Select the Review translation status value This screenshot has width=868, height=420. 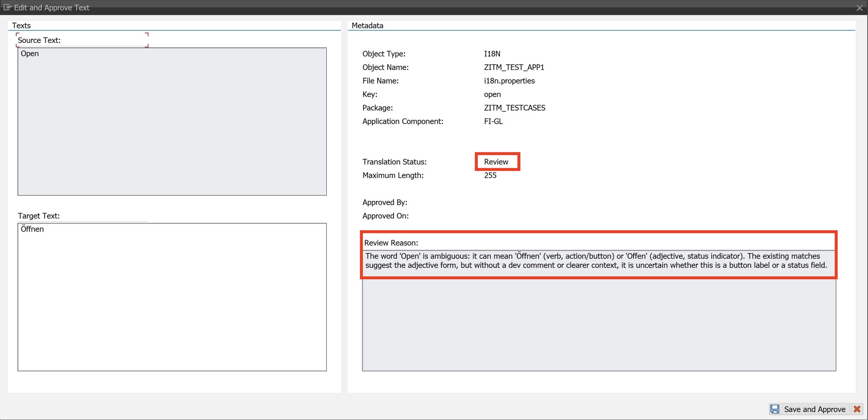point(496,162)
